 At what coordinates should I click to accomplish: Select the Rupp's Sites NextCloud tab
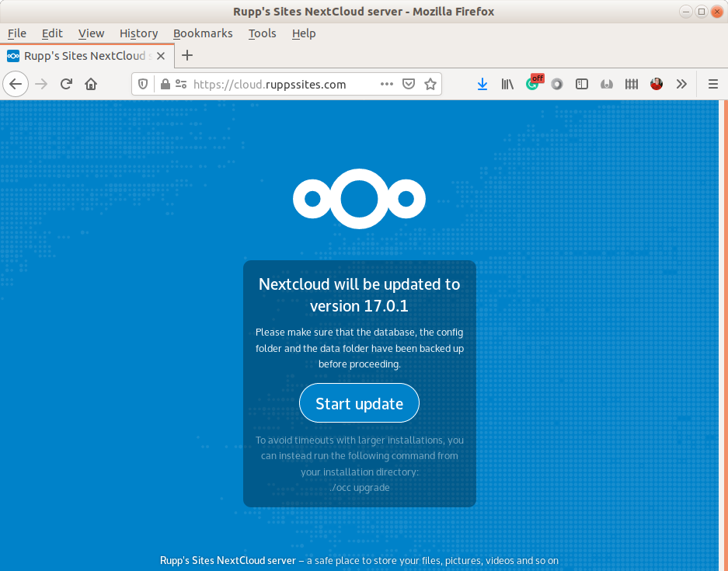point(87,56)
